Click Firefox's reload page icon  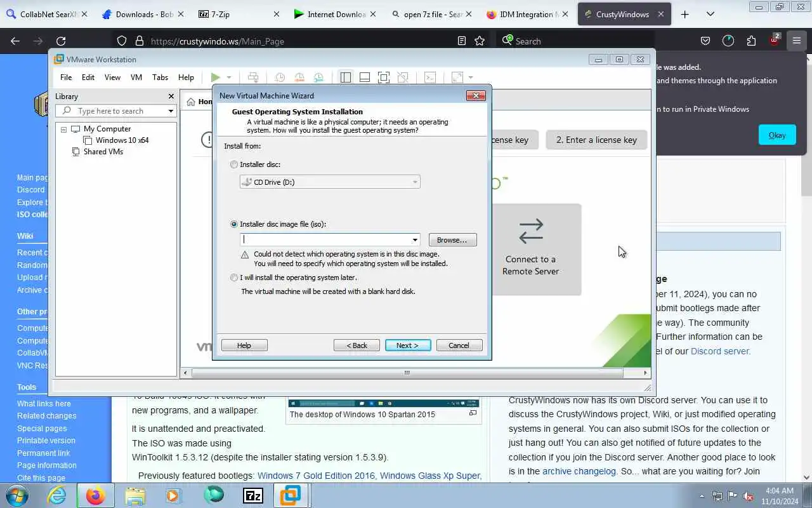click(x=61, y=41)
